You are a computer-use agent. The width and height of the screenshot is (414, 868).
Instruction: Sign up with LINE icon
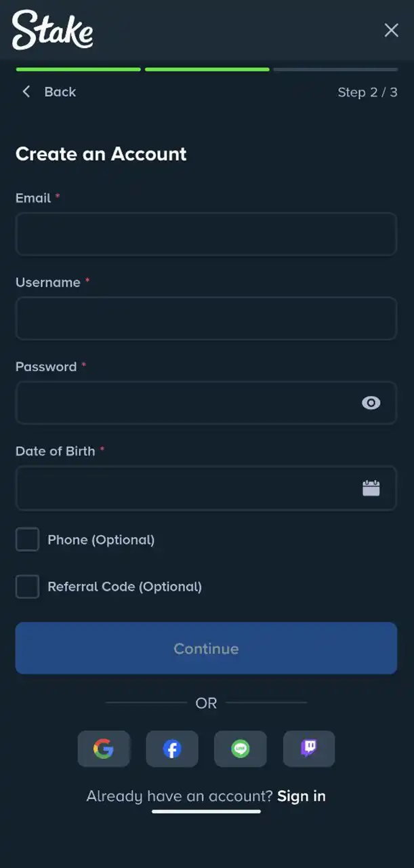[241, 749]
